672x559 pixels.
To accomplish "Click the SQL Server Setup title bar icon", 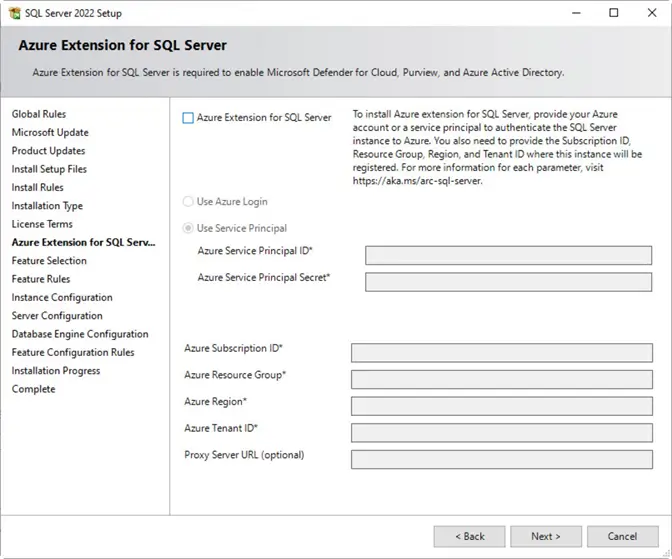I will 14,13.
